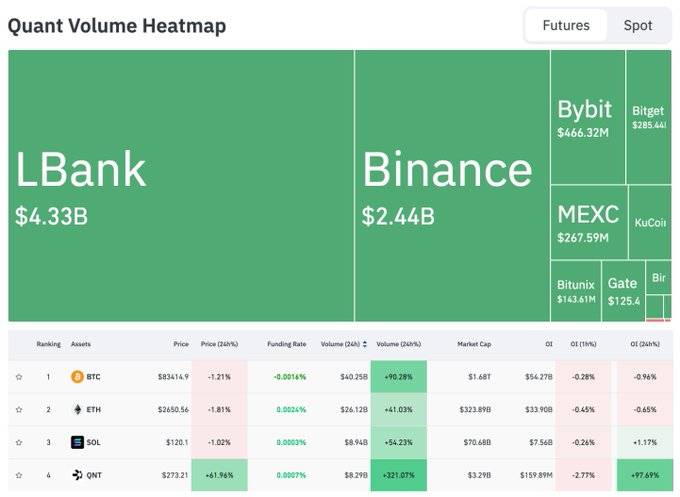The height and width of the screenshot is (497, 680).
Task: Click the $1.68T market cap cell
Action: 480,377
